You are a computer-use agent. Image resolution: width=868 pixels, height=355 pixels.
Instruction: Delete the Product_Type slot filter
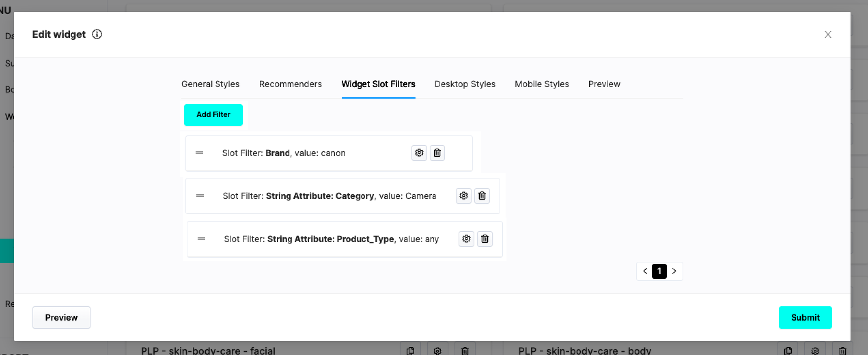(x=485, y=239)
